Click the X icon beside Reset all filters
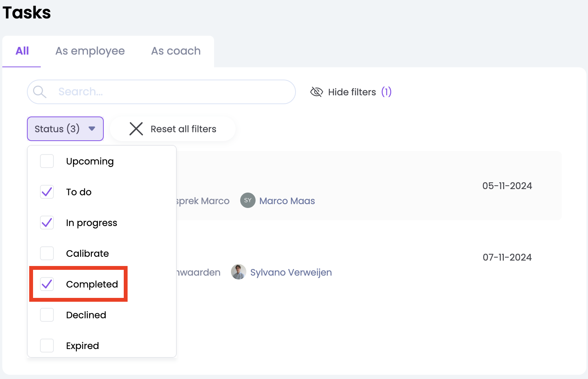The image size is (588, 379). tap(136, 129)
